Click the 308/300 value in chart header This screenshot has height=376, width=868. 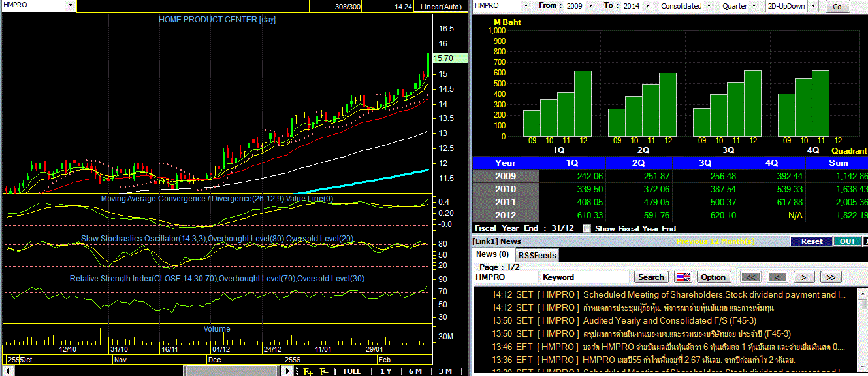pyautogui.click(x=347, y=7)
